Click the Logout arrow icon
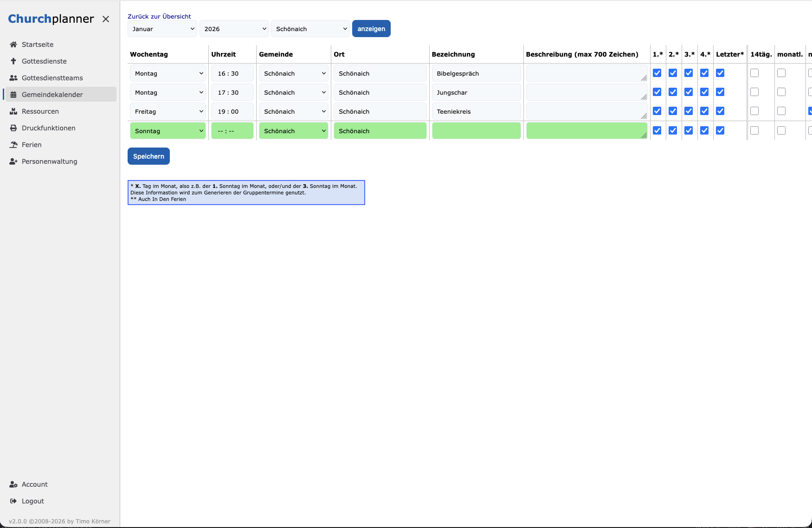Viewport: 812px width, 528px height. tap(13, 501)
